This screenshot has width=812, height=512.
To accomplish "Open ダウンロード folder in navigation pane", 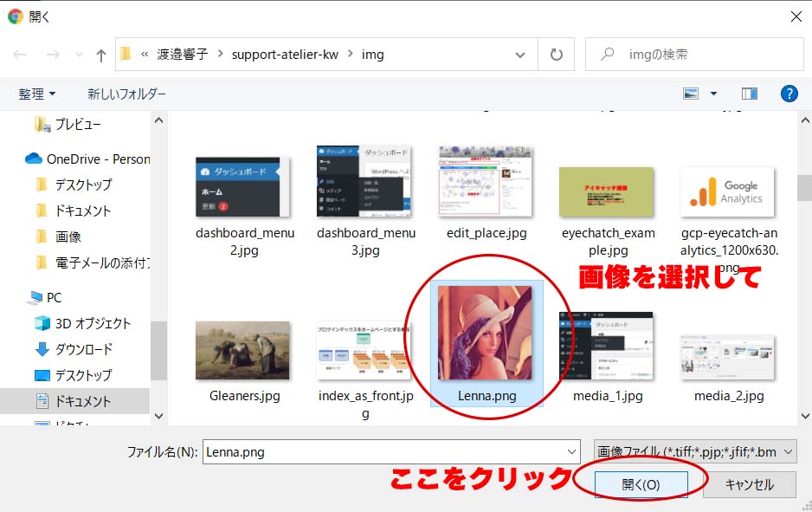I will 84,349.
